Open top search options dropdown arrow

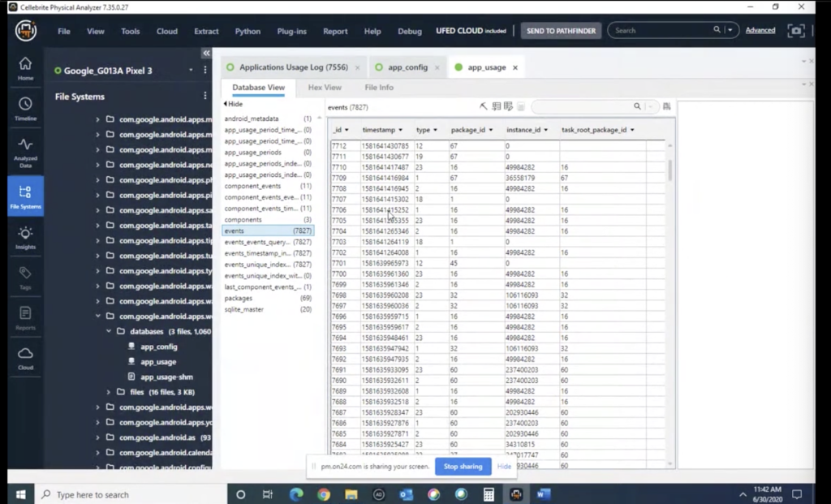(x=730, y=30)
